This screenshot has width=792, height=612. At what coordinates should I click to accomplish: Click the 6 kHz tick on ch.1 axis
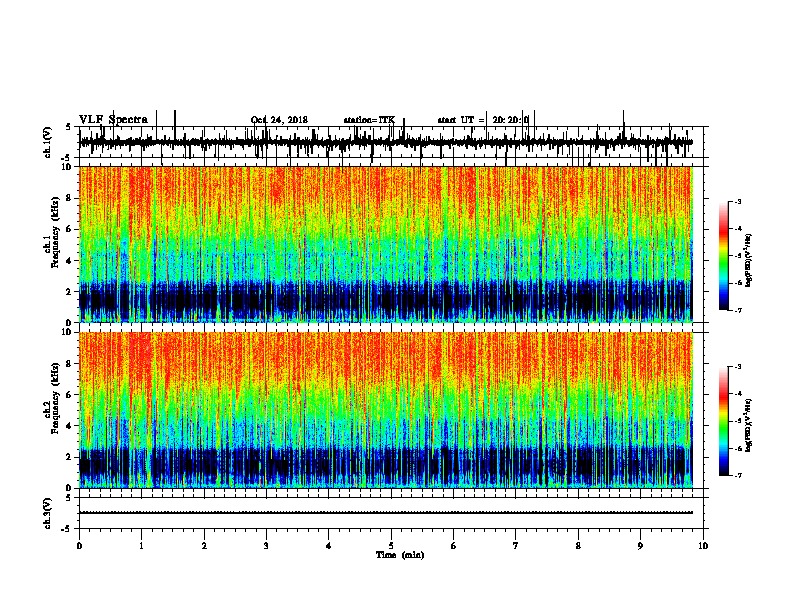(x=70, y=229)
